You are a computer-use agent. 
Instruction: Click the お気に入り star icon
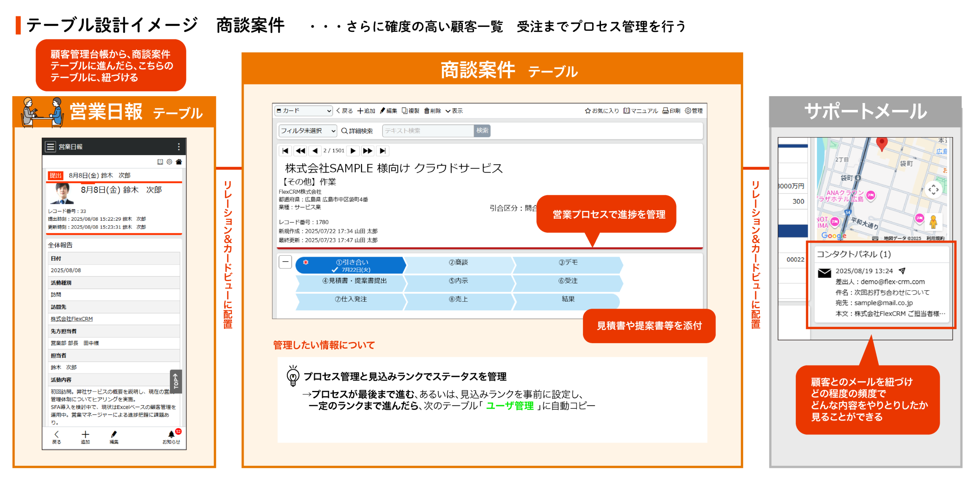coord(588,111)
